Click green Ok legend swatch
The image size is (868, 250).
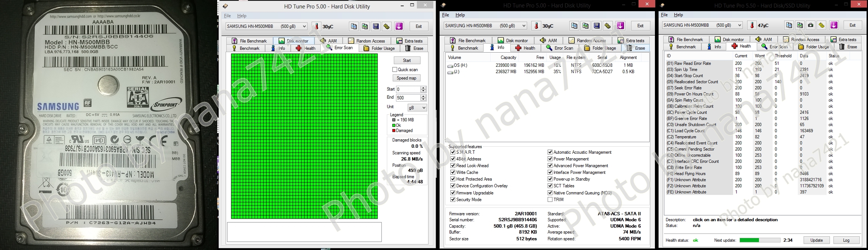[x=394, y=125]
